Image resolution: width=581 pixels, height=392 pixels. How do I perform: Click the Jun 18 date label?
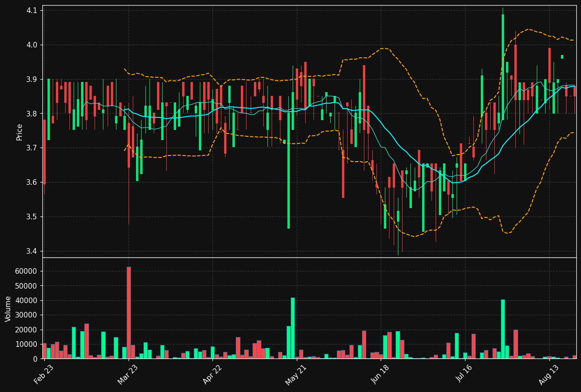pyautogui.click(x=380, y=374)
